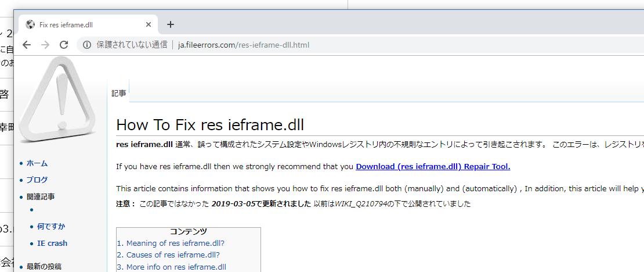Click the warning triangle site logo
This screenshot has height=272, width=644.
(x=57, y=99)
